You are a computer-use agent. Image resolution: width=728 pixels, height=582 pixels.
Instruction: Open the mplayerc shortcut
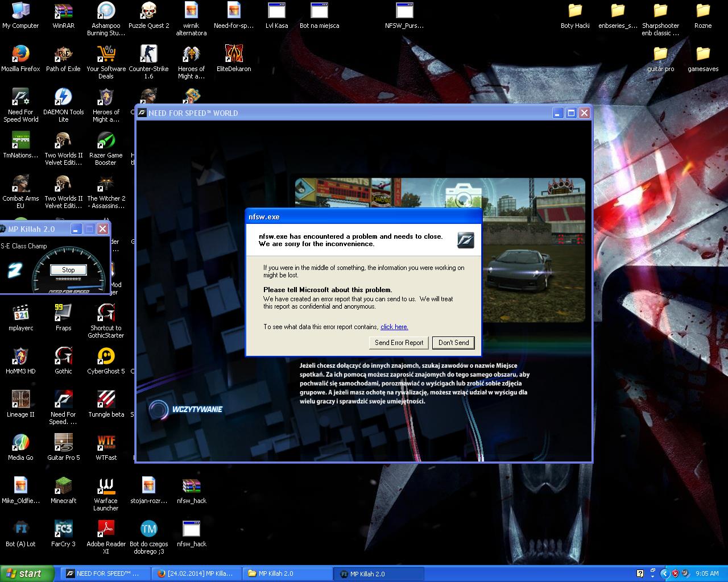(20, 318)
